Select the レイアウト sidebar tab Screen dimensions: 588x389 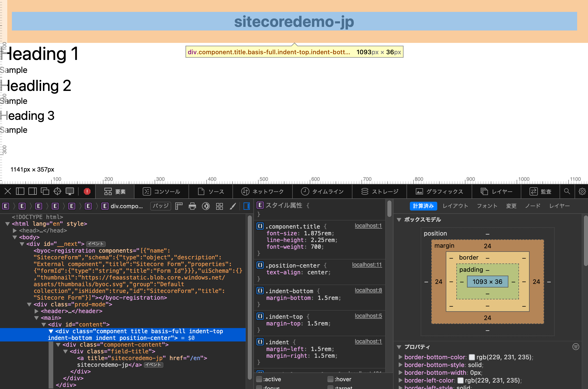pyautogui.click(x=455, y=206)
